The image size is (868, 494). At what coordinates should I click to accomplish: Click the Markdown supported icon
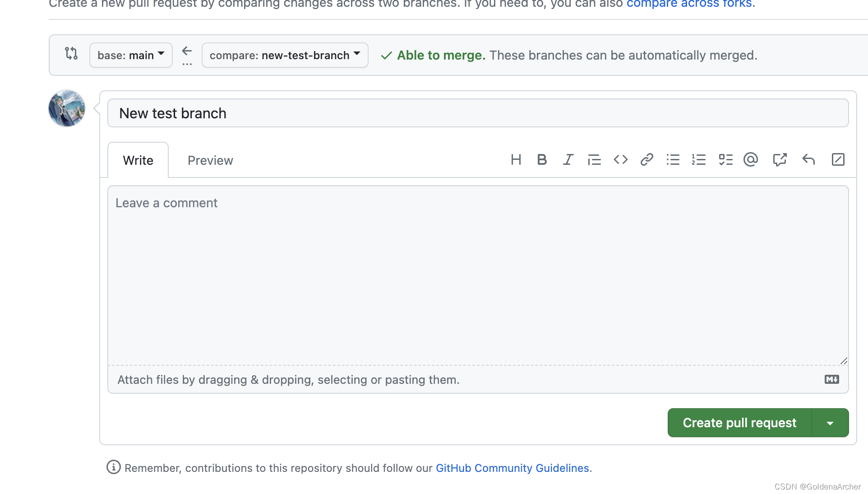coord(832,379)
